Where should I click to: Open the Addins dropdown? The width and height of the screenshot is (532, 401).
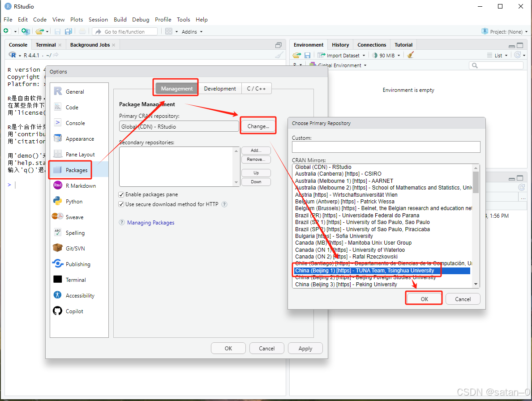click(x=192, y=31)
